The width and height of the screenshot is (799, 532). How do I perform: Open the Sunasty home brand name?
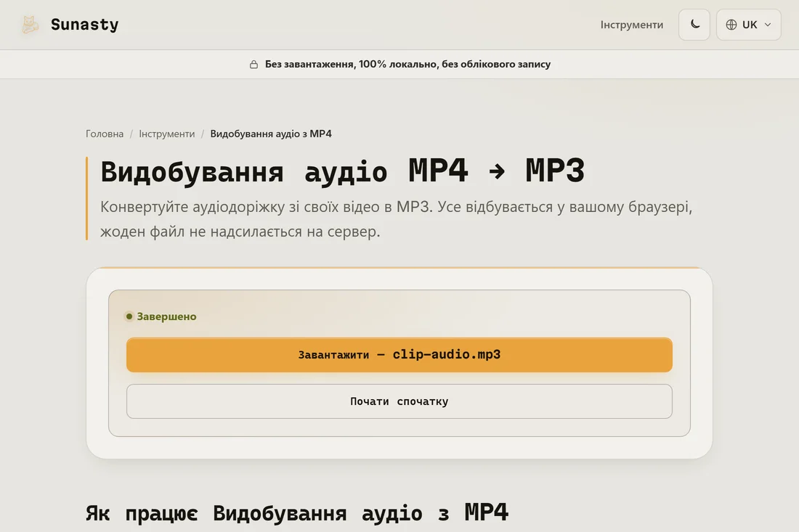84,25
